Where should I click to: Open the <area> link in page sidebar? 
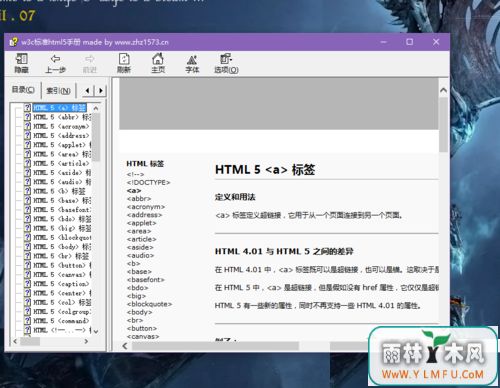click(x=139, y=231)
